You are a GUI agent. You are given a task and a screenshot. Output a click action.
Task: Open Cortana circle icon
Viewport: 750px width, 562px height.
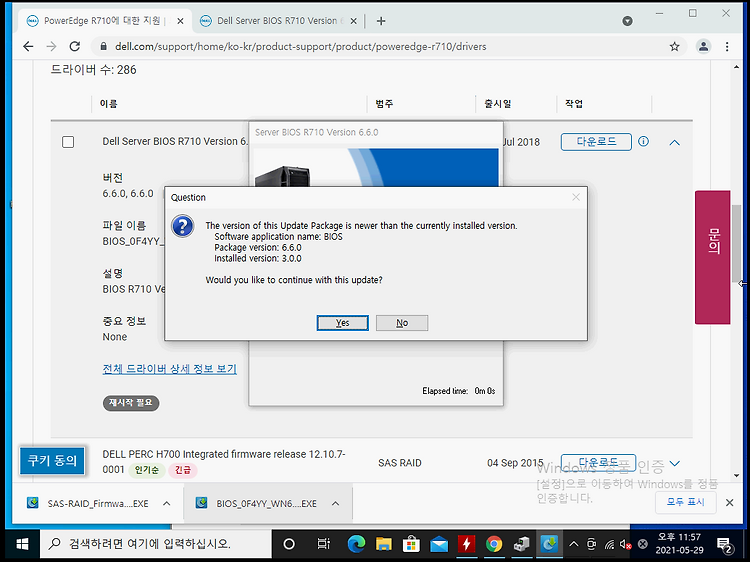point(288,544)
